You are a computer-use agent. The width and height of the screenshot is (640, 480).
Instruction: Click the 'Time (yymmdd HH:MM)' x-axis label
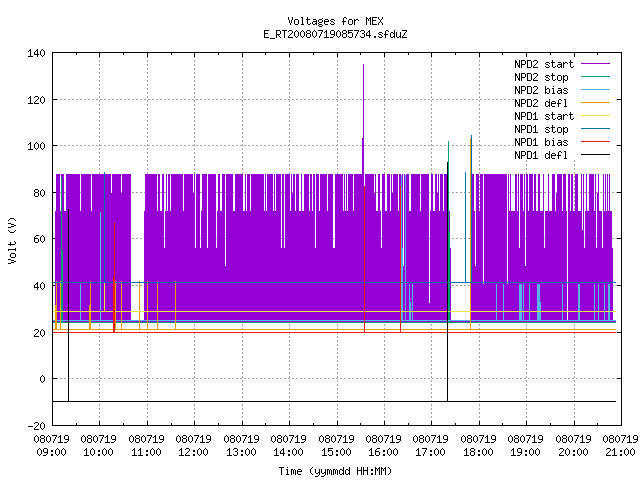335,471
